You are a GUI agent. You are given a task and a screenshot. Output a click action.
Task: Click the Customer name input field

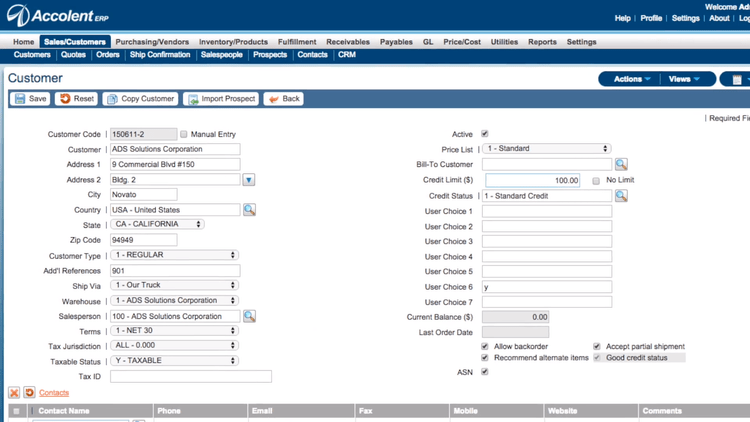(175, 149)
